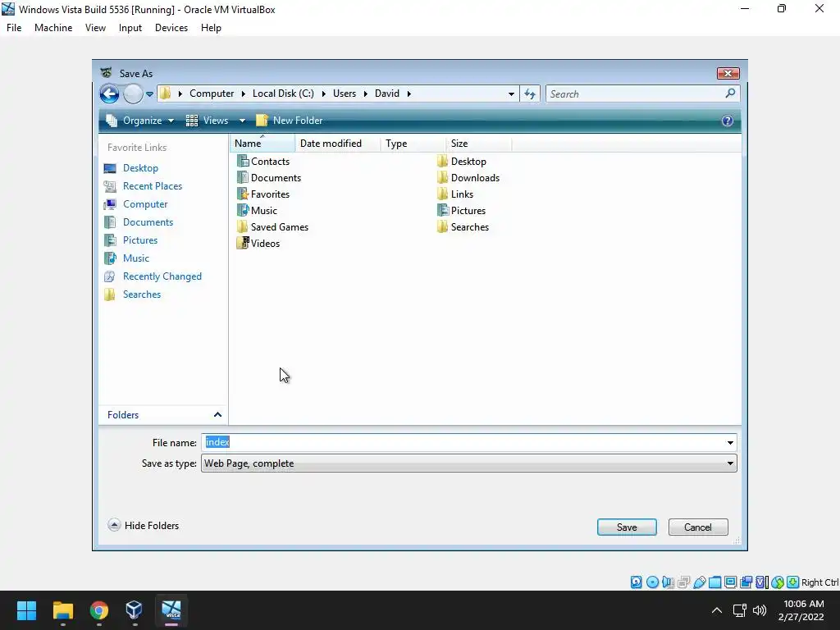Click the VirtualBox shared folders status icon
Screen dimensions: 840x630
coord(714,582)
